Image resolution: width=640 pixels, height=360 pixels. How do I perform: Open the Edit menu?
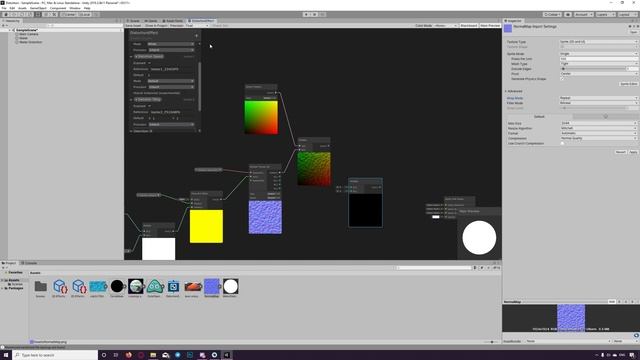[x=12, y=8]
